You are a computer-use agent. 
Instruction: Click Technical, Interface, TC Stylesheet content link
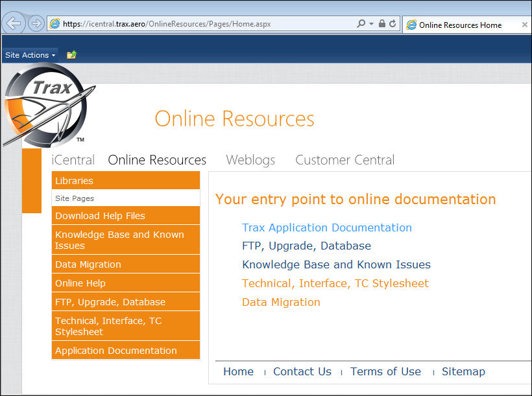click(335, 283)
